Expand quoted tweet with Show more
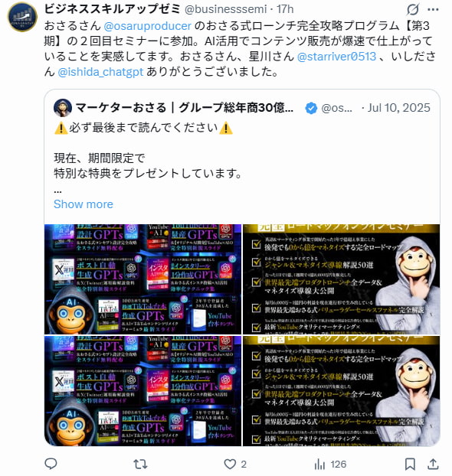The width and height of the screenshot is (452, 476). tap(84, 204)
